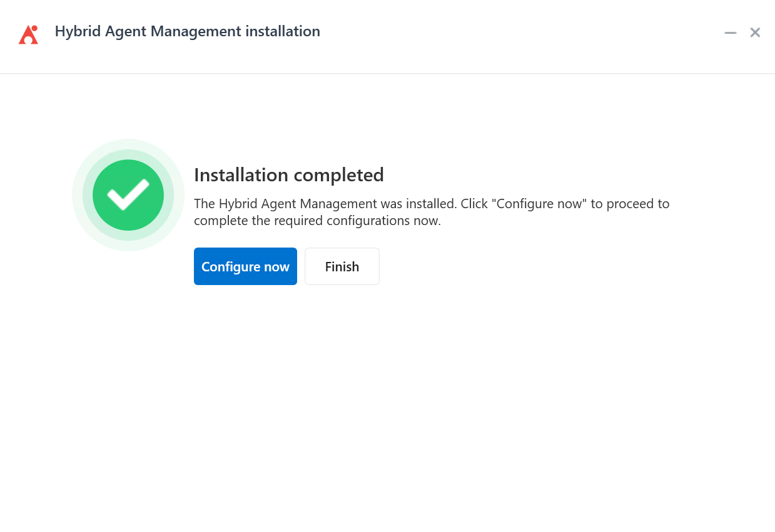Click the Installation completed heading
Viewport: 775px width, 532px height.
point(289,175)
